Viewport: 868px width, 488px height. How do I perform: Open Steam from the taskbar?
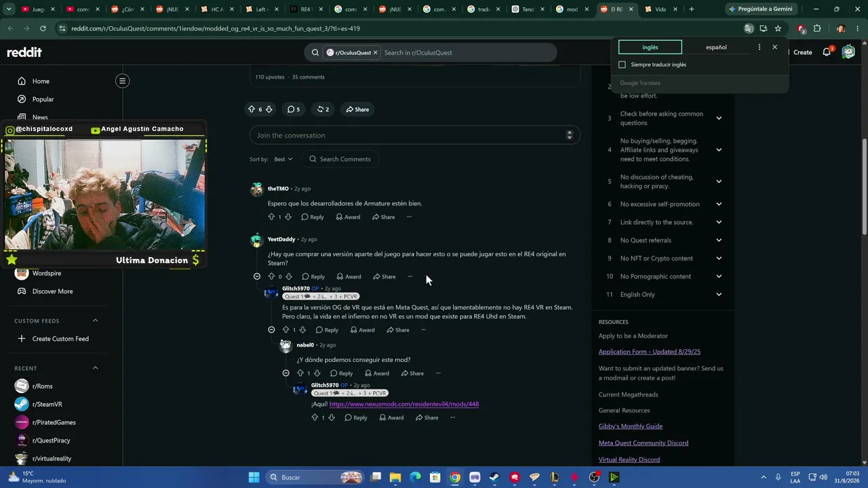click(x=494, y=477)
